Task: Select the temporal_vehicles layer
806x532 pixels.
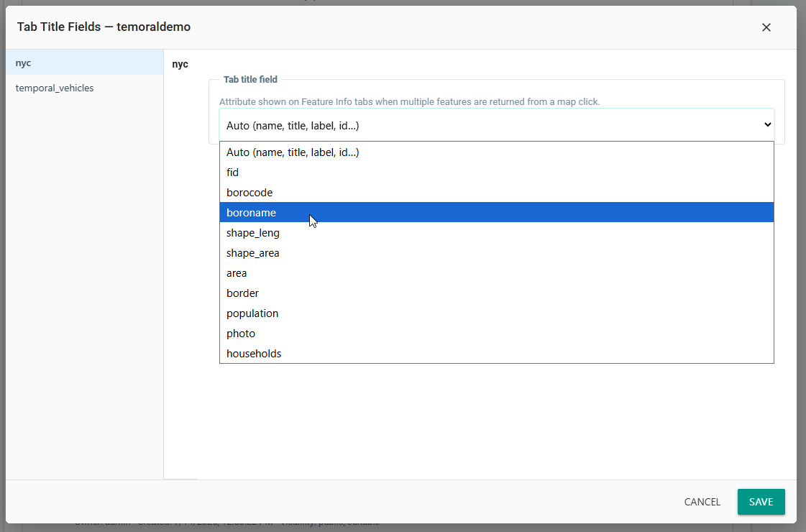Action: 85,88
